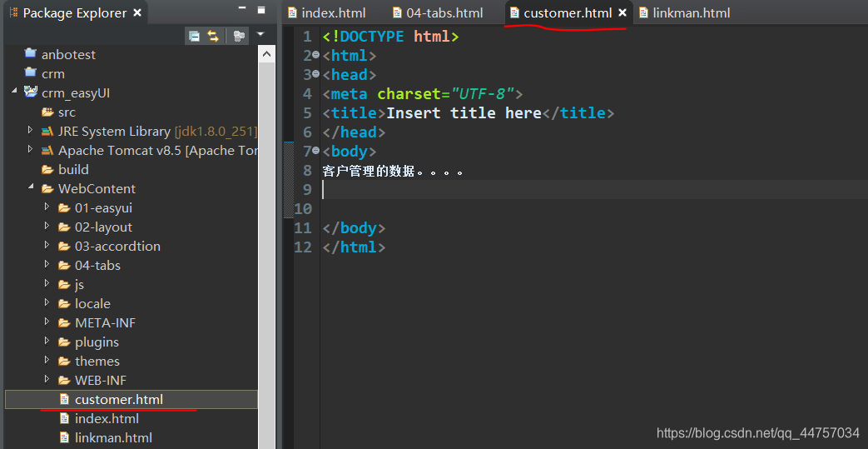Expand the themes folder
The width and height of the screenshot is (868, 449).
tap(47, 360)
